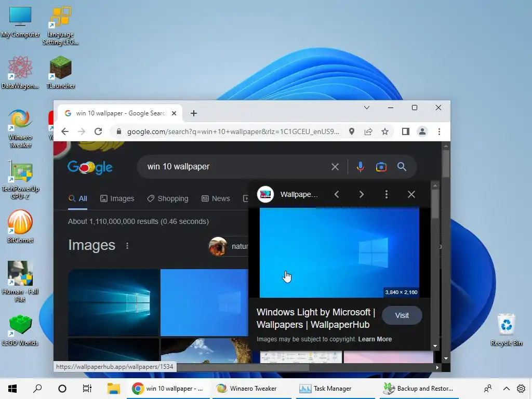Open a new Chrome tab

pyautogui.click(x=194, y=113)
